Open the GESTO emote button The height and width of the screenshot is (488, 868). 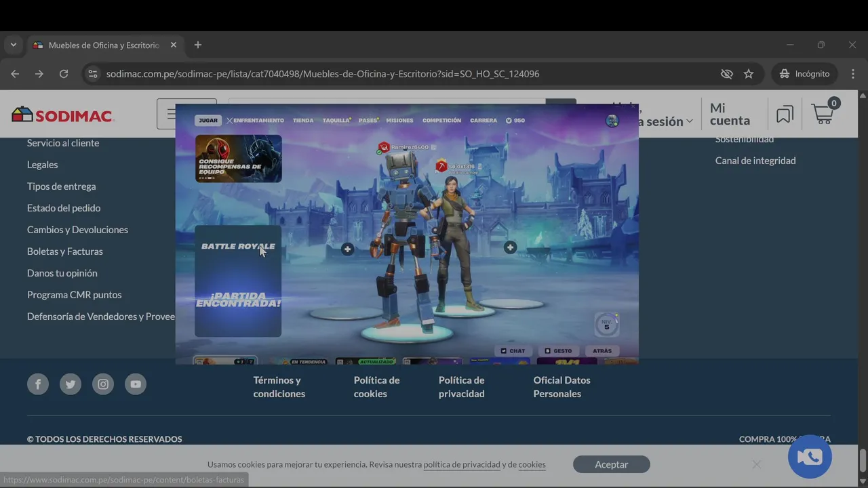558,351
